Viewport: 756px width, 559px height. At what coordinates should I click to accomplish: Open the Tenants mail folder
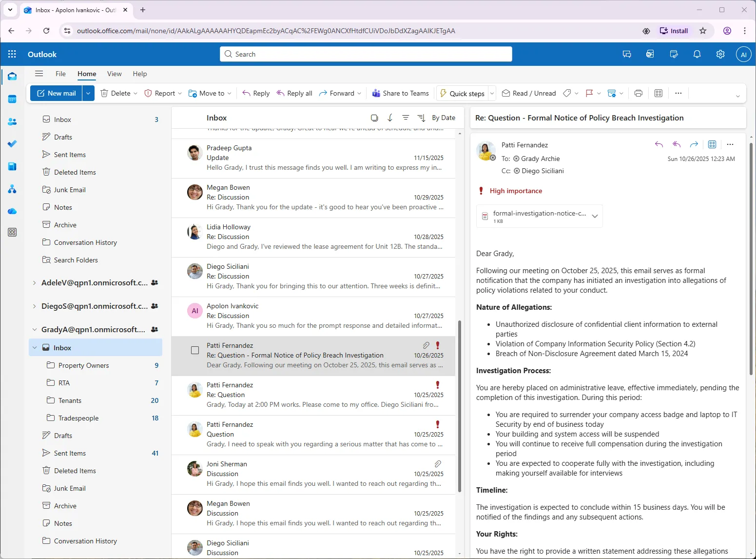click(x=70, y=400)
